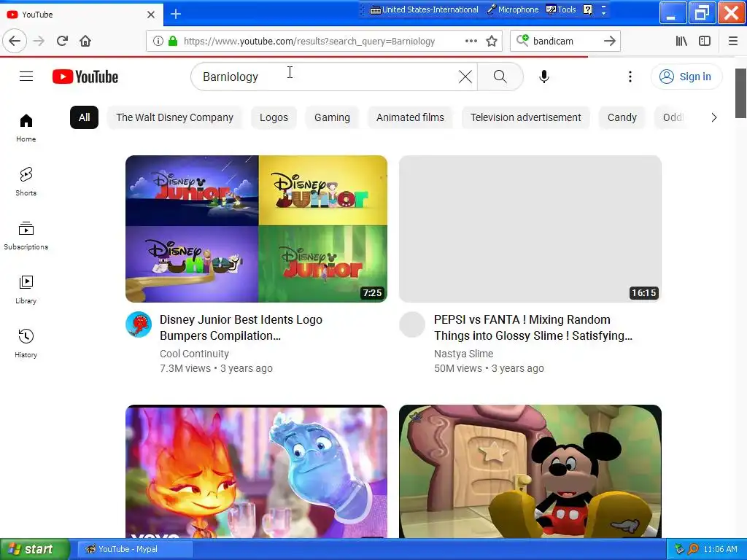The height and width of the screenshot is (560, 747).
Task: Click the magnifier system tray icon
Action: pos(693,549)
